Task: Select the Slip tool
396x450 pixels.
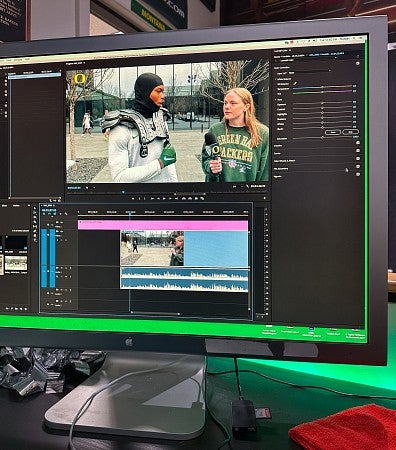Action: pos(35,226)
